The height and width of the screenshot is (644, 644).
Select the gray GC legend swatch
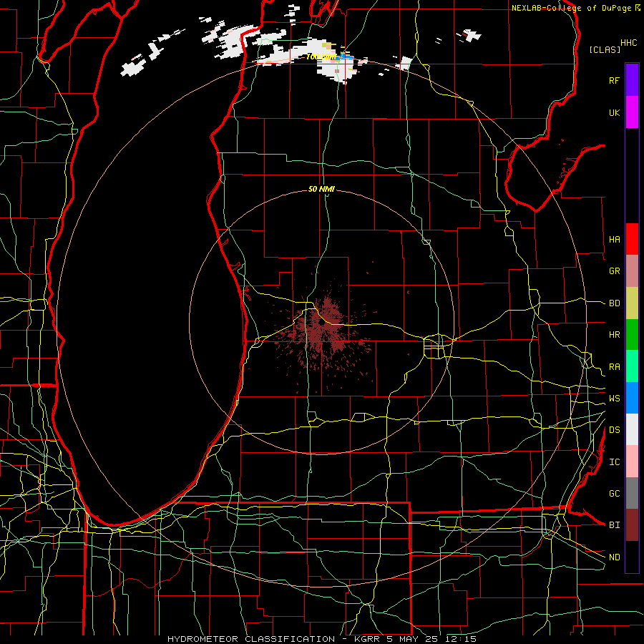[632, 493]
